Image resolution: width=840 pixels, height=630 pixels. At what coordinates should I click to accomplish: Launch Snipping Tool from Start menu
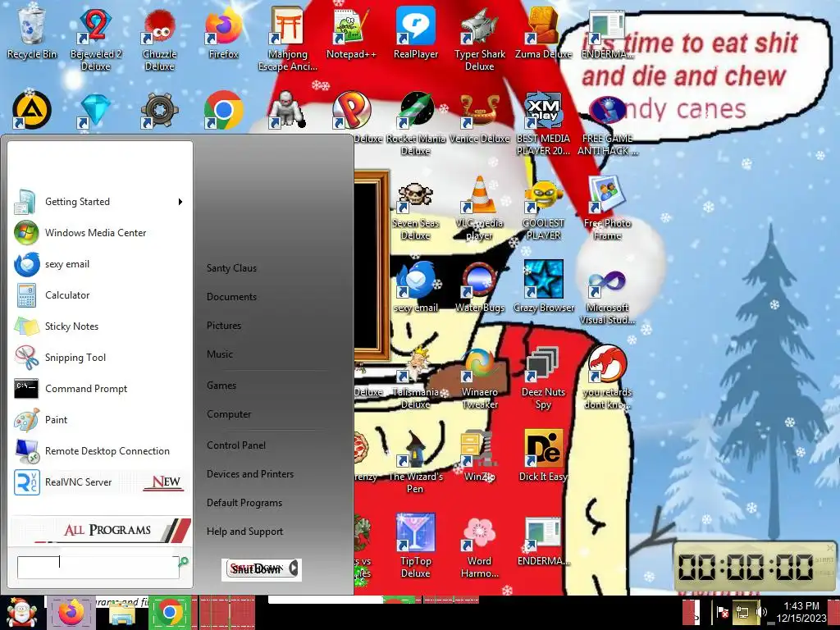(99, 358)
